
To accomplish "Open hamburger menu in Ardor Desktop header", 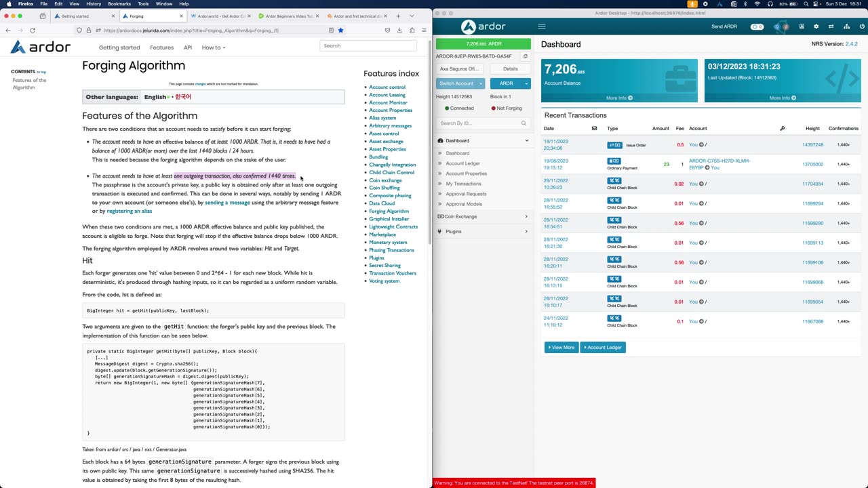I will coord(541,26).
